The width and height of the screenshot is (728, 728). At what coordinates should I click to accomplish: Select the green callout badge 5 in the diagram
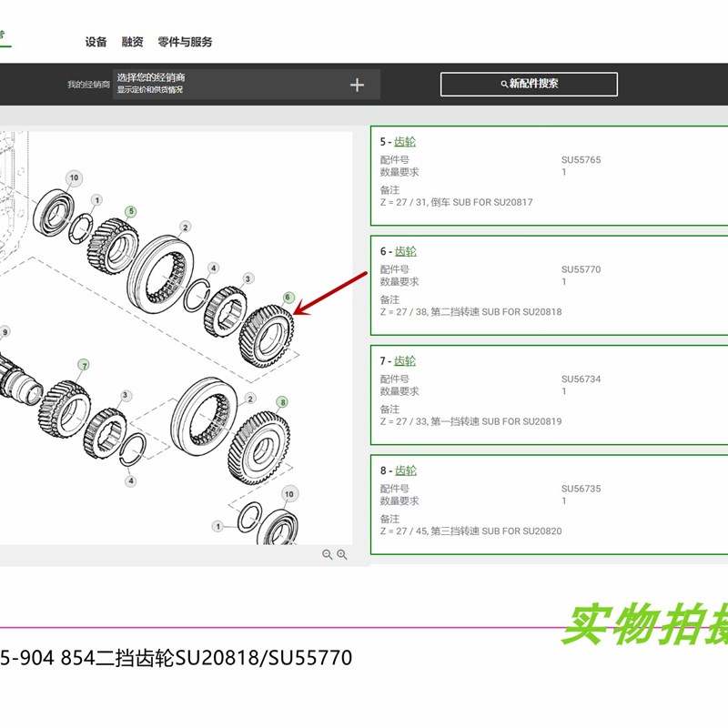point(131,211)
